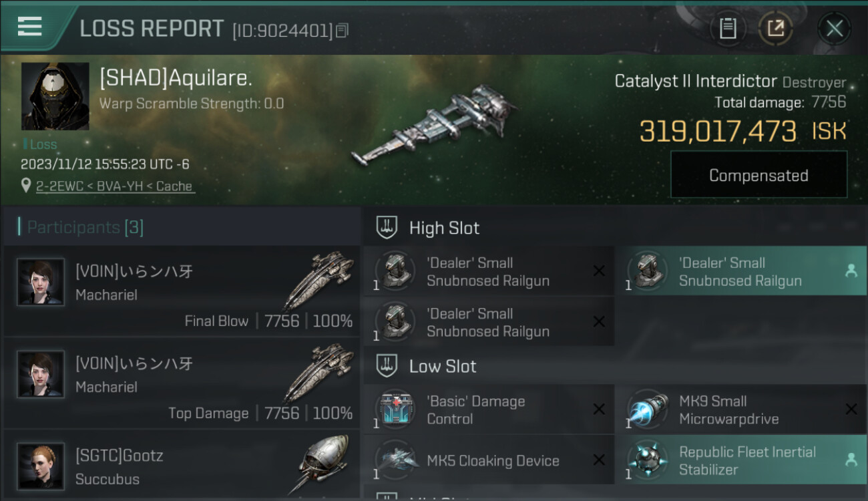Close the loss report window
The image size is (868, 501).
[834, 29]
